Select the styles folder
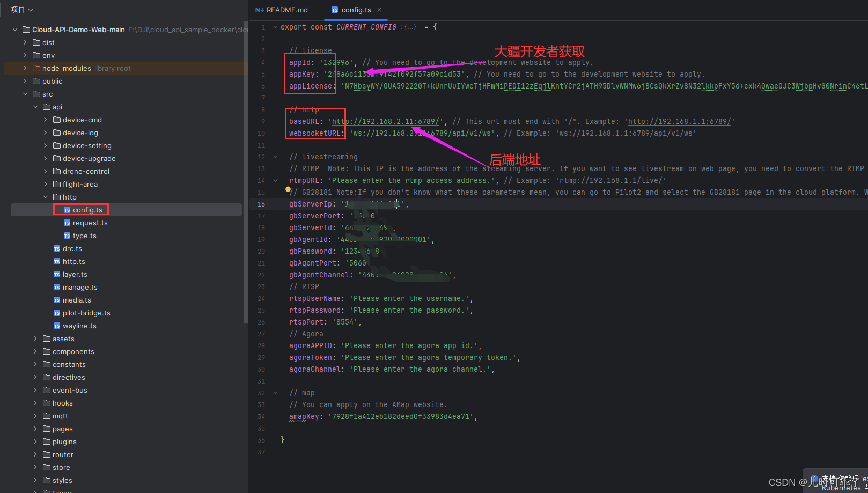Viewport: 868px width, 493px height. [x=62, y=480]
